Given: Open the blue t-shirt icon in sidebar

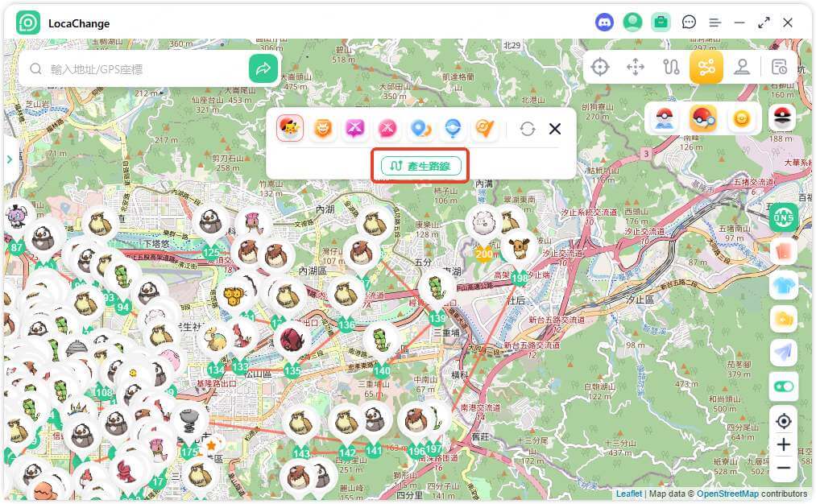Looking at the screenshot, I should [783, 285].
